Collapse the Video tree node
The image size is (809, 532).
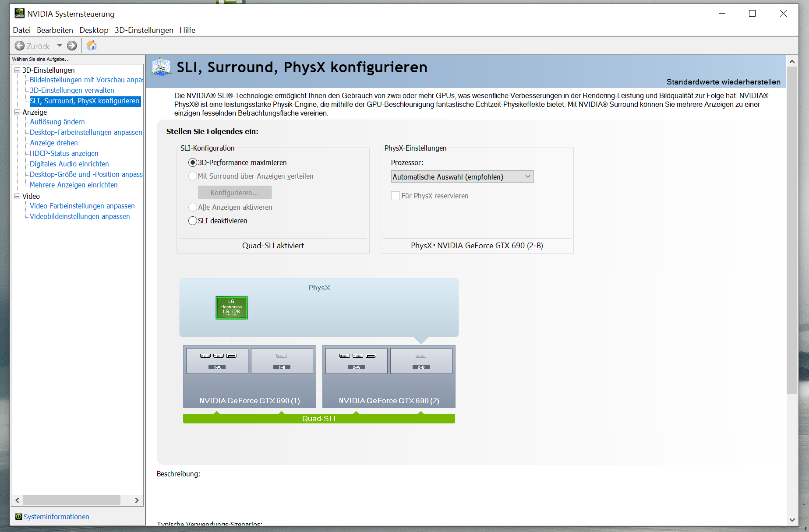click(18, 196)
